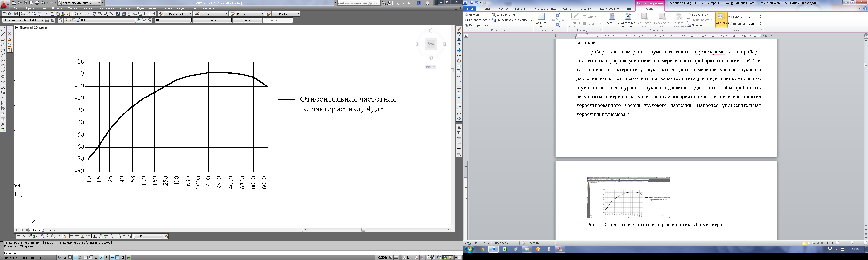
Task: Toggle lineweight display in status bar
Action: 112,258
